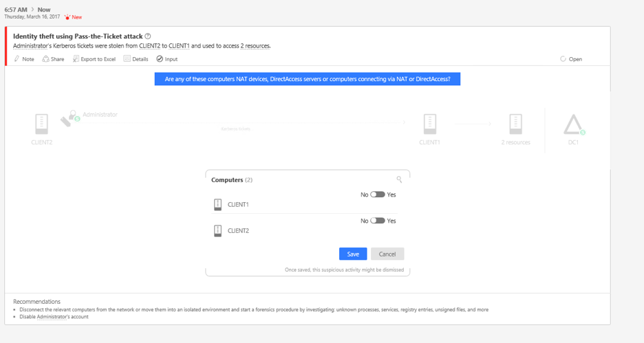Viewport: 644px width, 343px height.
Task: Click the search magnifier in Computers panel
Action: tap(399, 179)
